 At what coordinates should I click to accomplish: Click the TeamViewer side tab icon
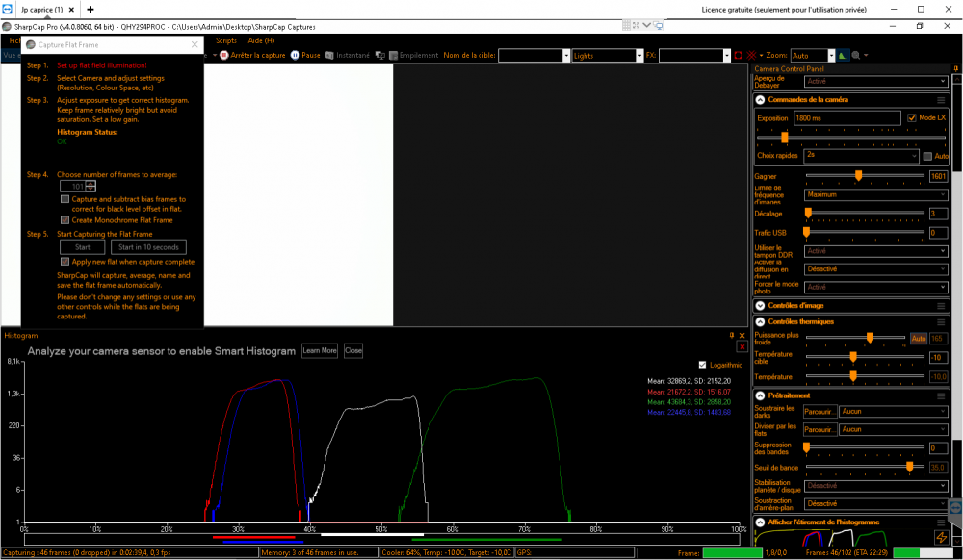click(x=955, y=508)
